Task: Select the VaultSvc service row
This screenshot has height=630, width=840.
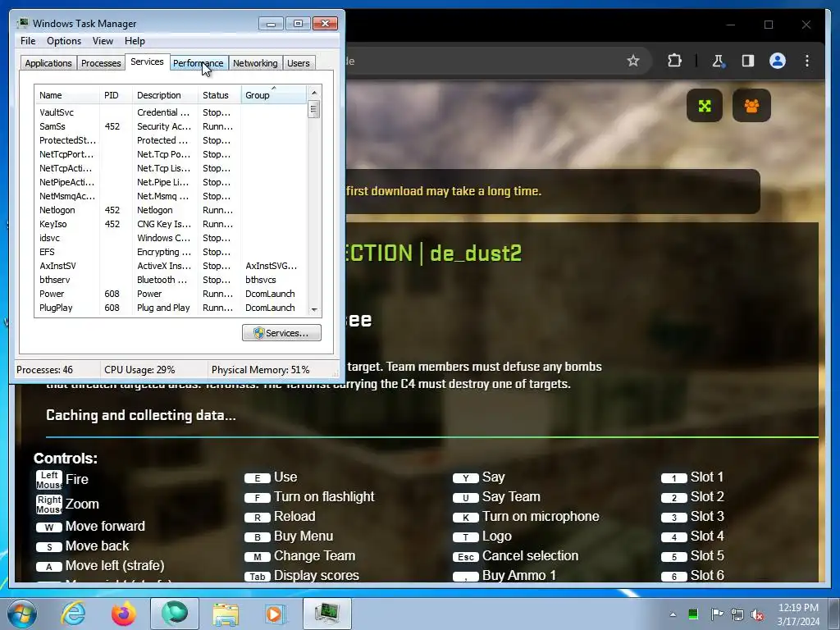Action: click(x=171, y=112)
